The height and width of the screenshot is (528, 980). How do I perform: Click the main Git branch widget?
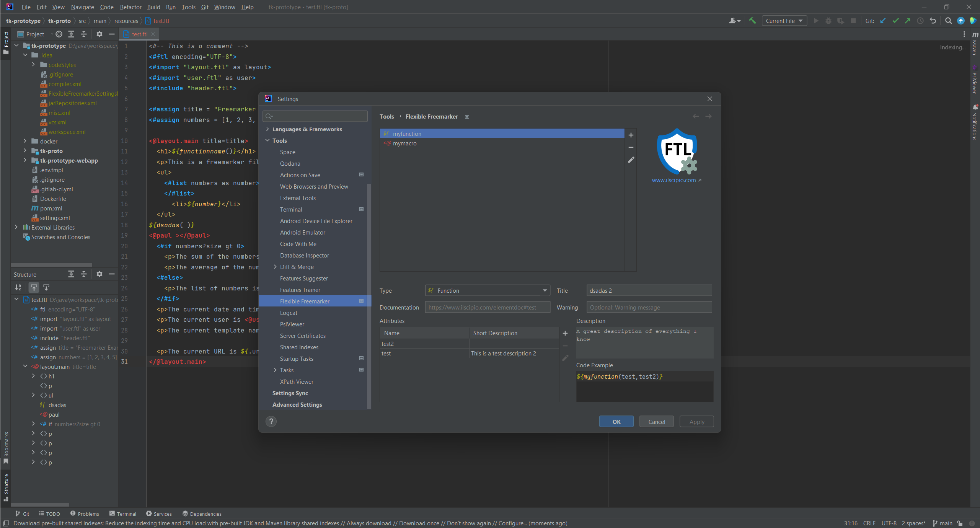[942, 523]
